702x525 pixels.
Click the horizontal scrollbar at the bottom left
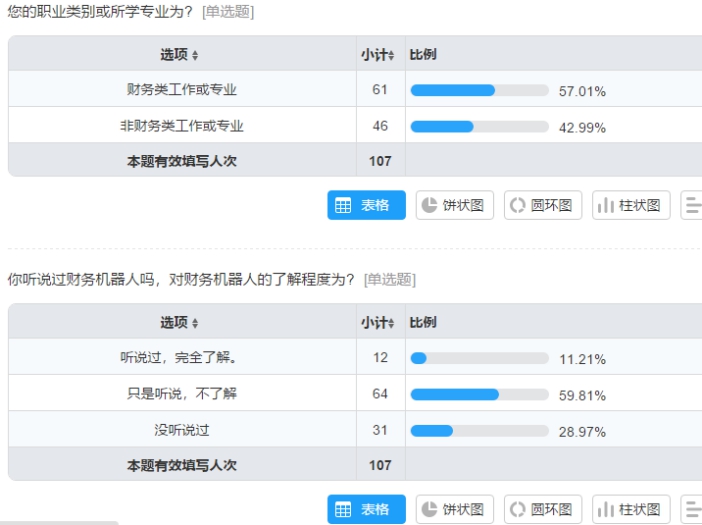point(59,523)
